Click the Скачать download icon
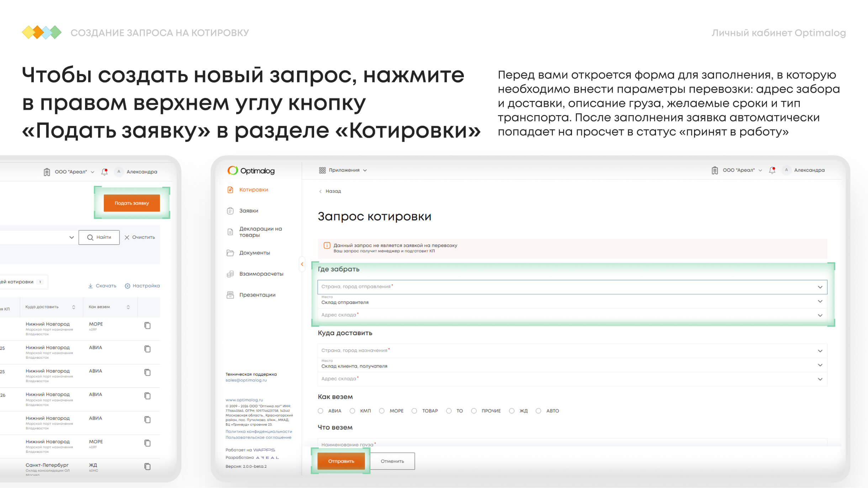The width and height of the screenshot is (868, 488). point(91,286)
